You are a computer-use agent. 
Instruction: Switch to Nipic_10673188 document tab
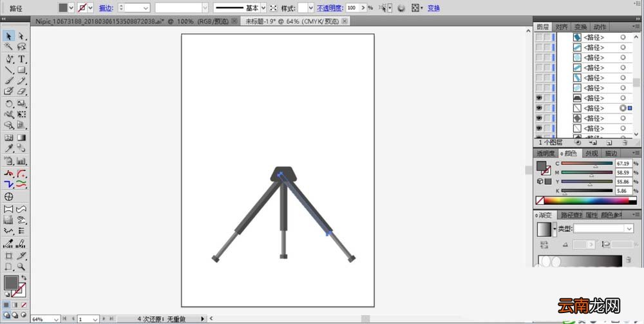click(135, 21)
